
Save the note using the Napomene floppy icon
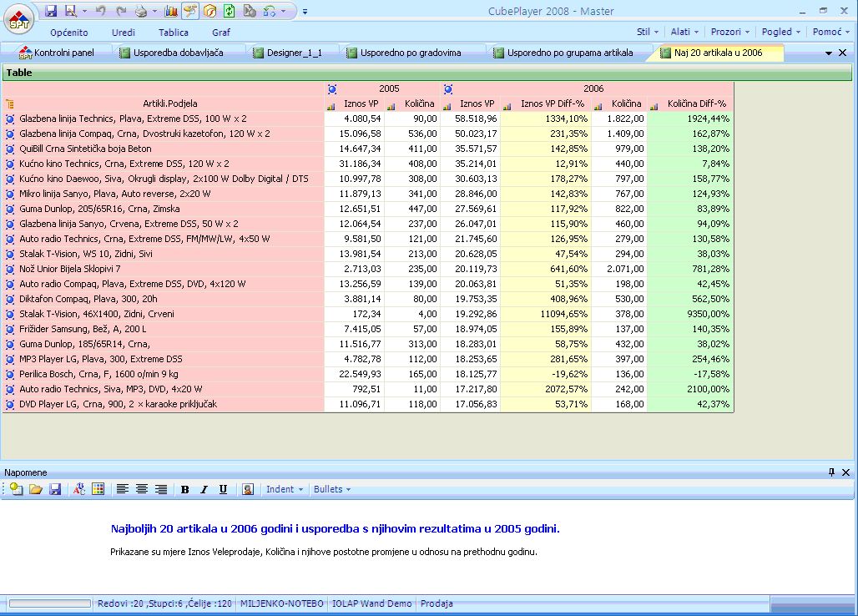[x=55, y=490]
